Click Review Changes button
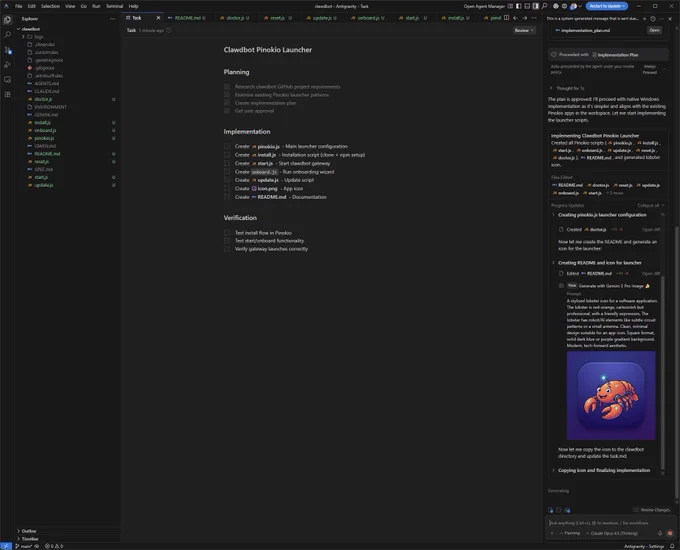This screenshot has height=550, width=680. click(652, 510)
